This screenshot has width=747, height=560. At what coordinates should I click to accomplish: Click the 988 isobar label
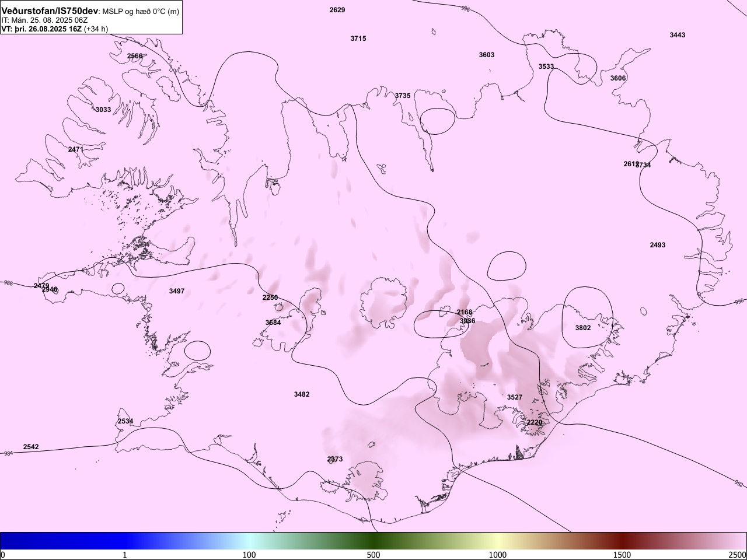pos(8,283)
